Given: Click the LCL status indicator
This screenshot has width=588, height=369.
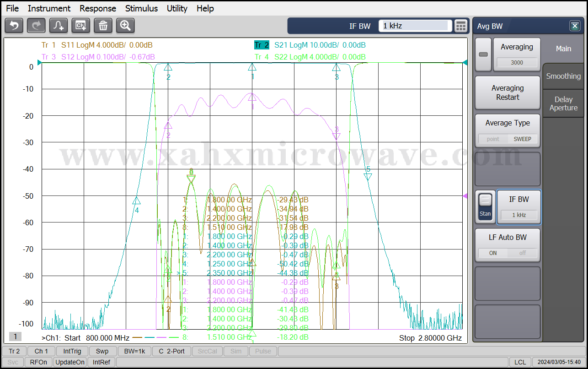Looking at the screenshot, I should pyautogui.click(x=520, y=362).
